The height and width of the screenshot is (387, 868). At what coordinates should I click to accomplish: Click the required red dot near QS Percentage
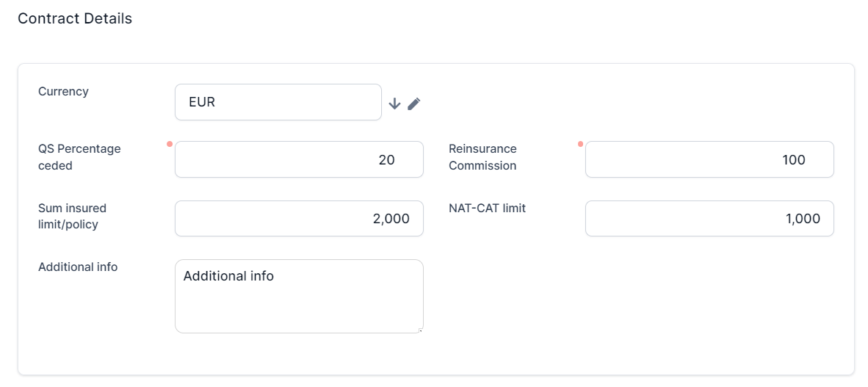pyautogui.click(x=170, y=144)
